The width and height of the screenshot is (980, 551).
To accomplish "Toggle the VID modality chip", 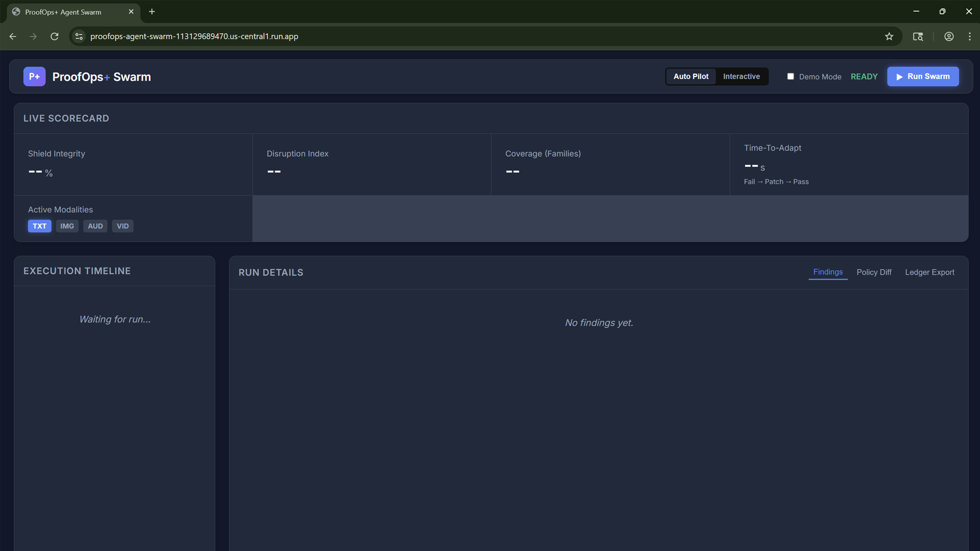I will pos(122,226).
